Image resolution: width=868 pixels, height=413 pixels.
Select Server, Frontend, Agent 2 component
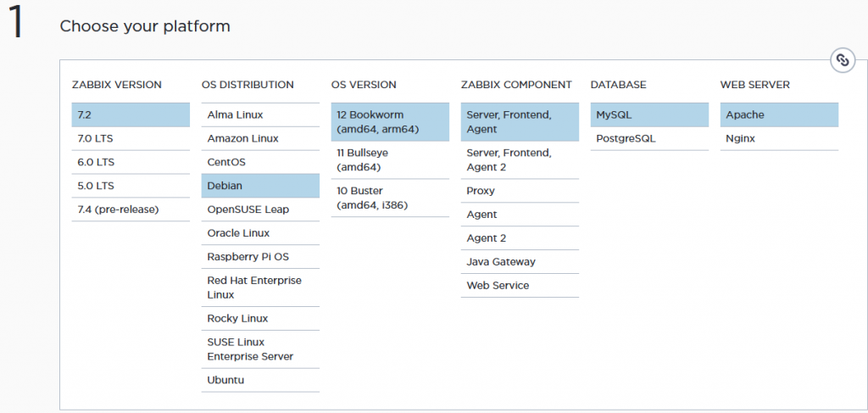coord(520,160)
